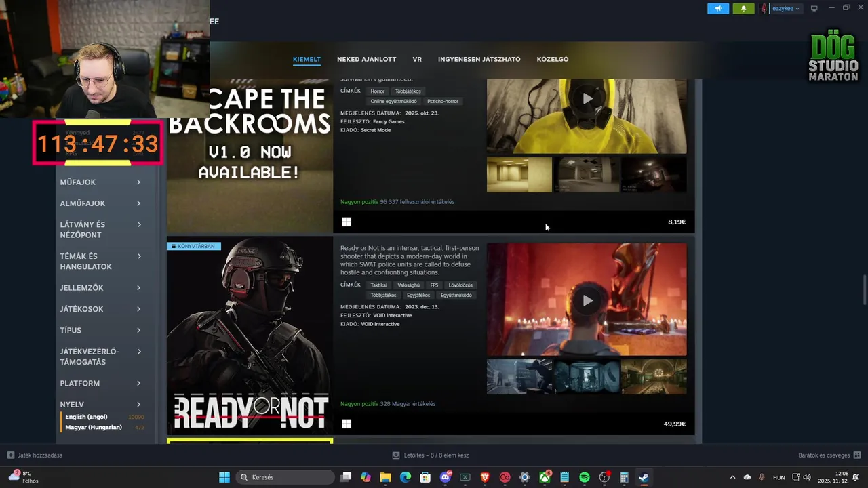Viewport: 868px width, 488px height.
Task: Open File Explorer from the taskbar
Action: coord(385,477)
